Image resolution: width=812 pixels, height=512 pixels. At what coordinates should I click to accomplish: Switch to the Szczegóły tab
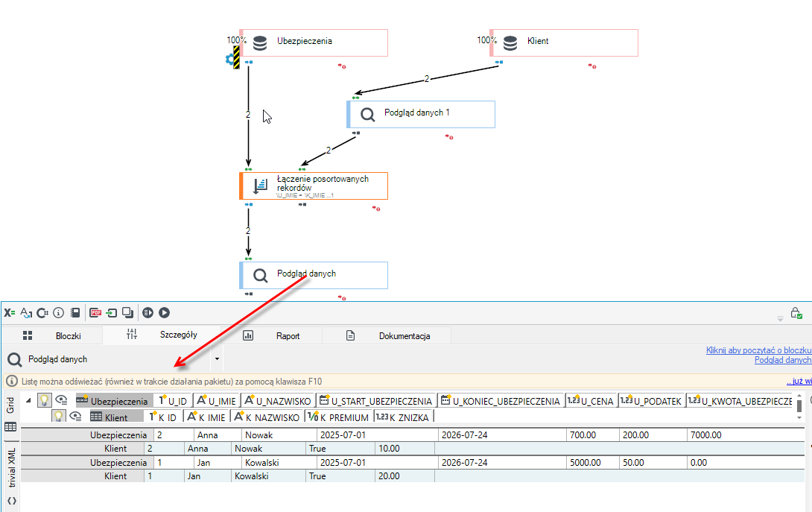162,335
